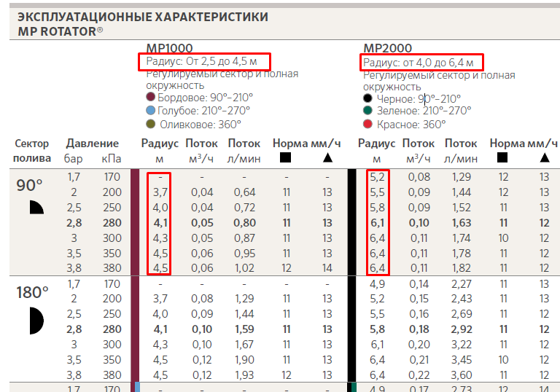560x392 pixels.
Task: Click the green dot beside Зеленое: 210°–270°
Action: coord(367,110)
